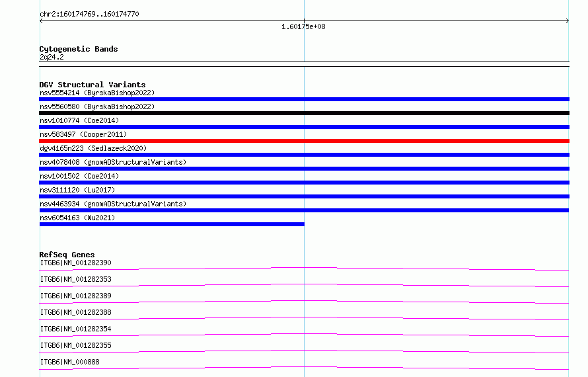Open variant nsv5560580 (ByrskaBishop2022) label

(x=97, y=106)
